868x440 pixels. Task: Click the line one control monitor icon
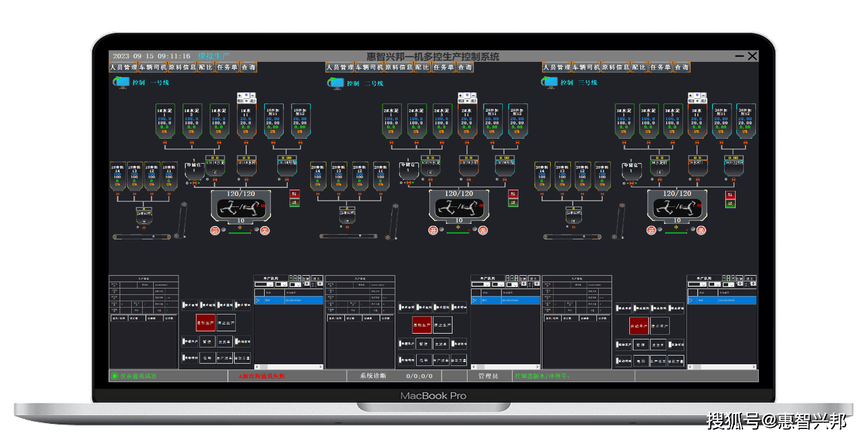[x=121, y=83]
